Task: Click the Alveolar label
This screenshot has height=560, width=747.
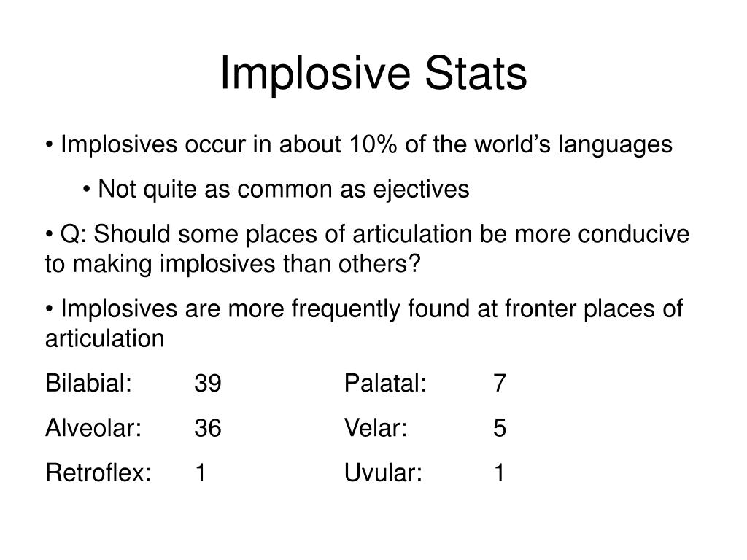Action: (93, 427)
